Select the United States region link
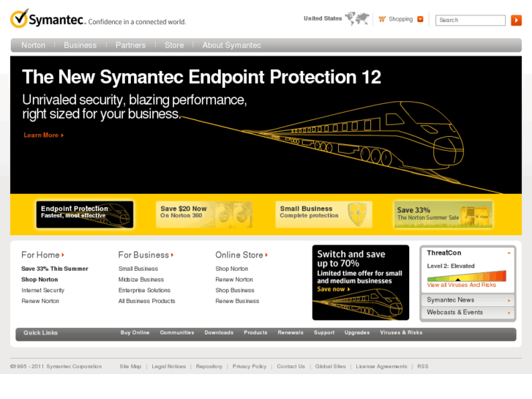Screen dimensions: 532x399 click(x=323, y=18)
